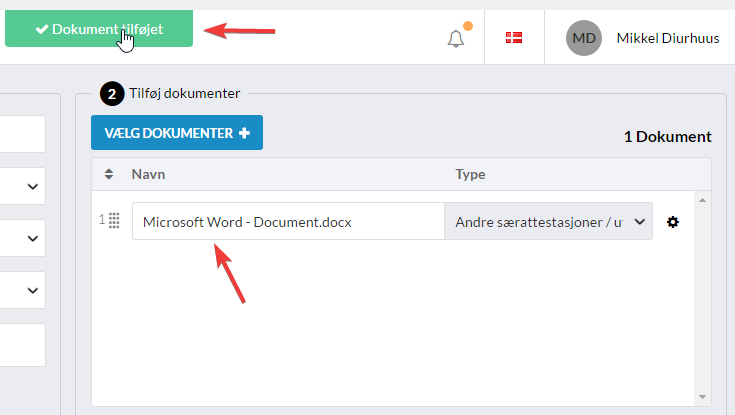The width and height of the screenshot is (735, 415).
Task: Click the Tilføj dokumenter section title
Action: pos(185,93)
